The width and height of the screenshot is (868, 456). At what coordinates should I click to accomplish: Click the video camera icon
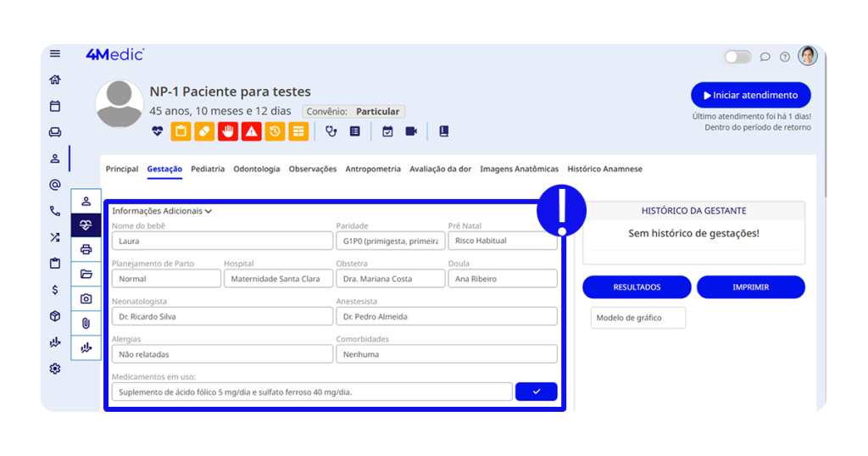point(411,131)
